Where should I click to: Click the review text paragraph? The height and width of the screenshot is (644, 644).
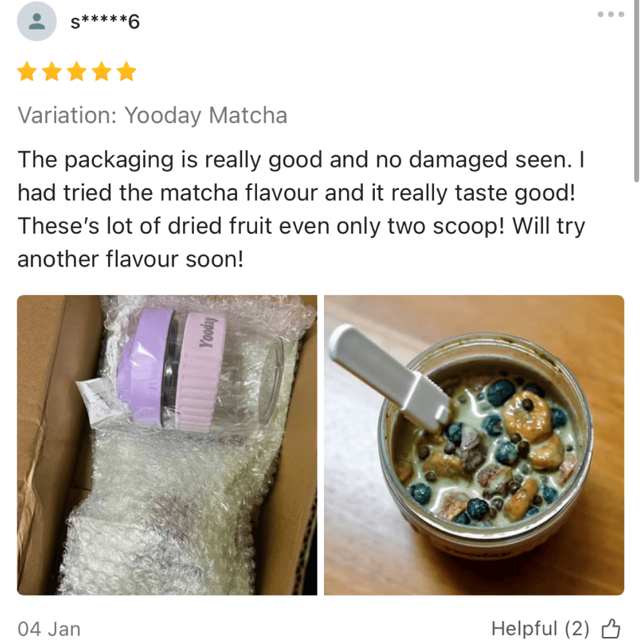(x=301, y=209)
